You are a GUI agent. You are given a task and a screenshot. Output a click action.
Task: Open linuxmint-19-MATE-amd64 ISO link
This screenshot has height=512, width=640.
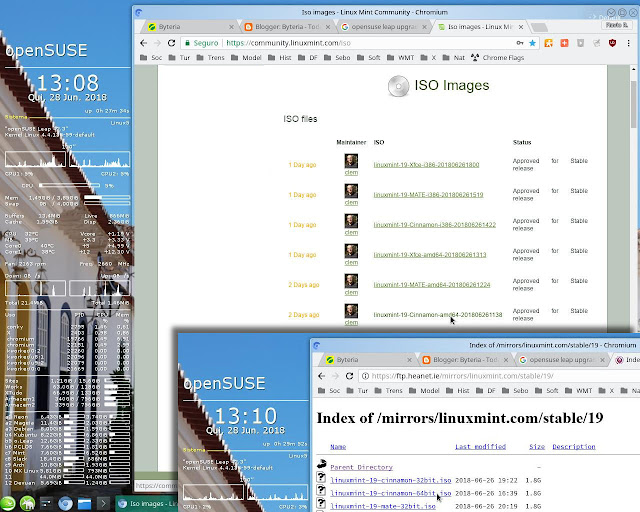[432, 285]
